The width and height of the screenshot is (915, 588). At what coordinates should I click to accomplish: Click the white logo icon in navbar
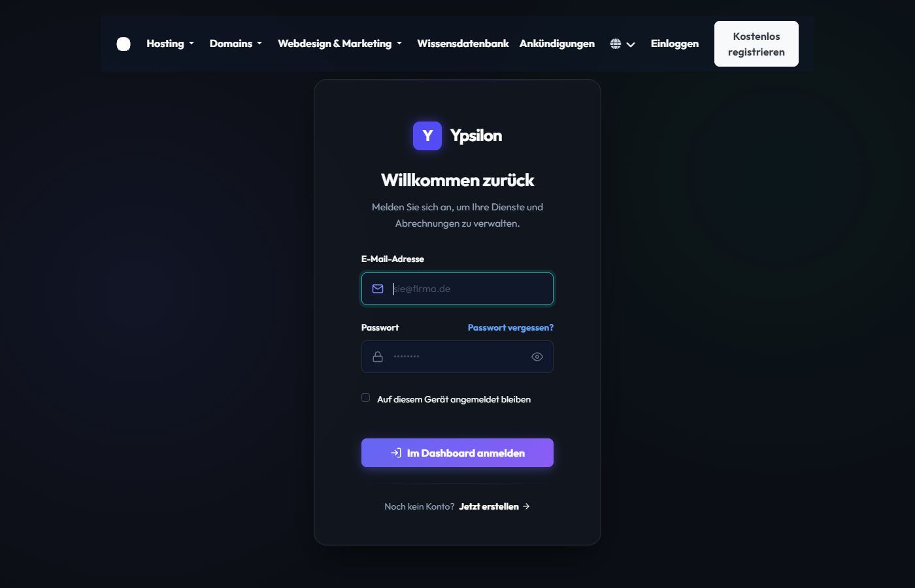[124, 44]
